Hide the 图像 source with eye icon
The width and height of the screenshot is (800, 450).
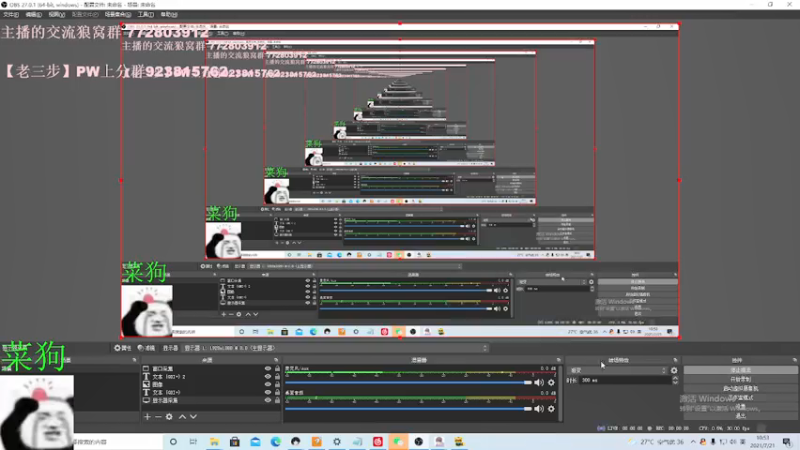click(x=267, y=384)
